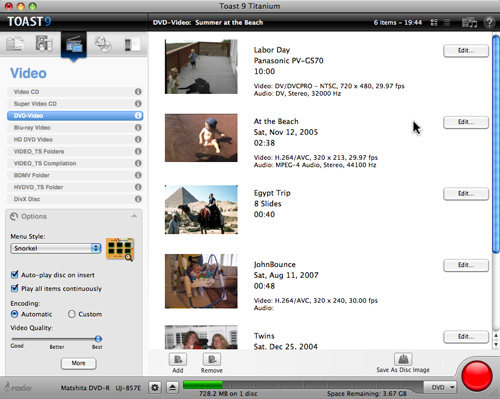
Task: Show info for HD DVD Video
Action: pos(138,139)
